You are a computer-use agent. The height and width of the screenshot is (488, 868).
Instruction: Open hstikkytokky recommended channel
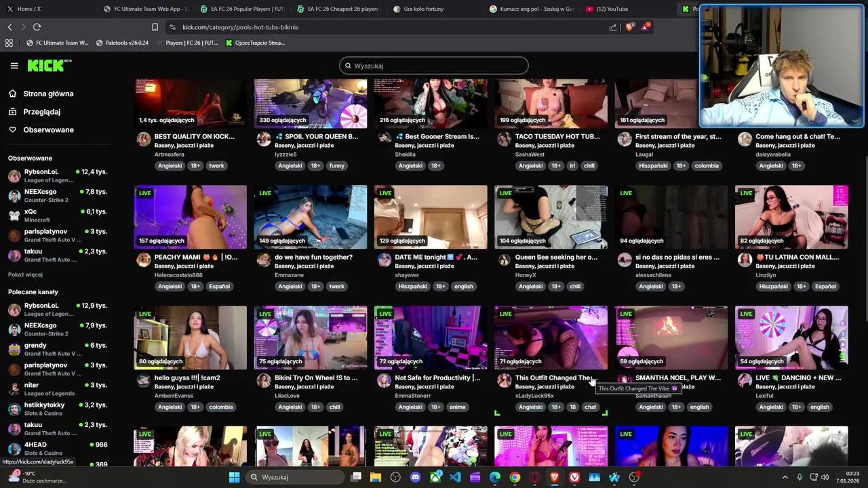click(58, 409)
